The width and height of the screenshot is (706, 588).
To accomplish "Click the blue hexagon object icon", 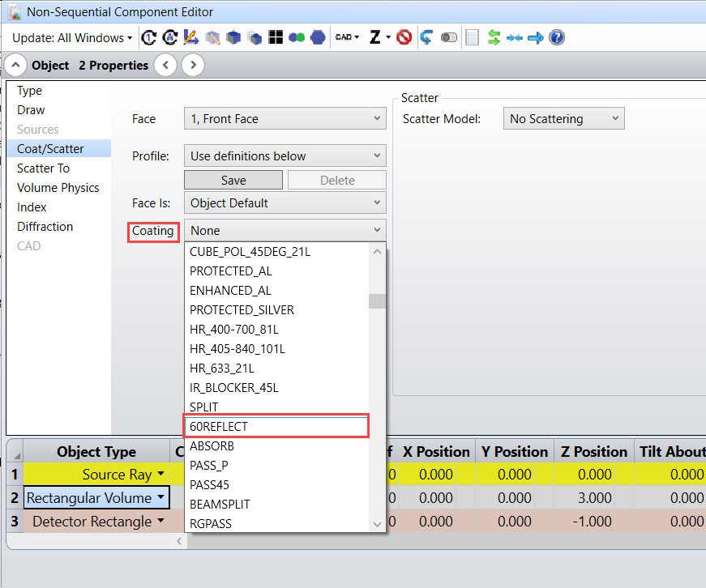I will click(x=318, y=38).
